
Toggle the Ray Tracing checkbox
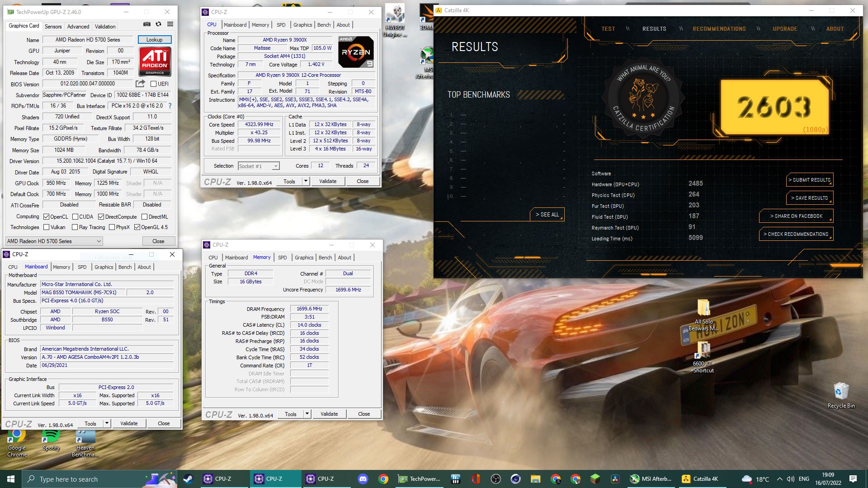75,227
